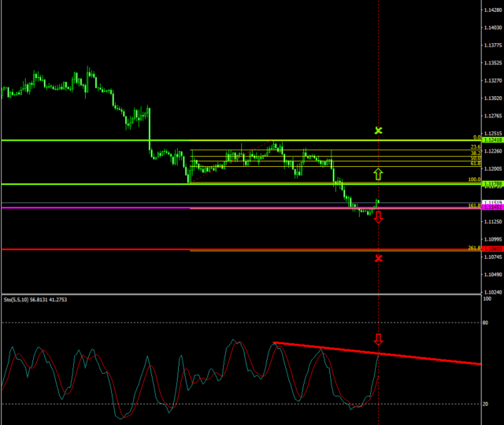Click the 80 level on stochastic scale

pos(488,323)
